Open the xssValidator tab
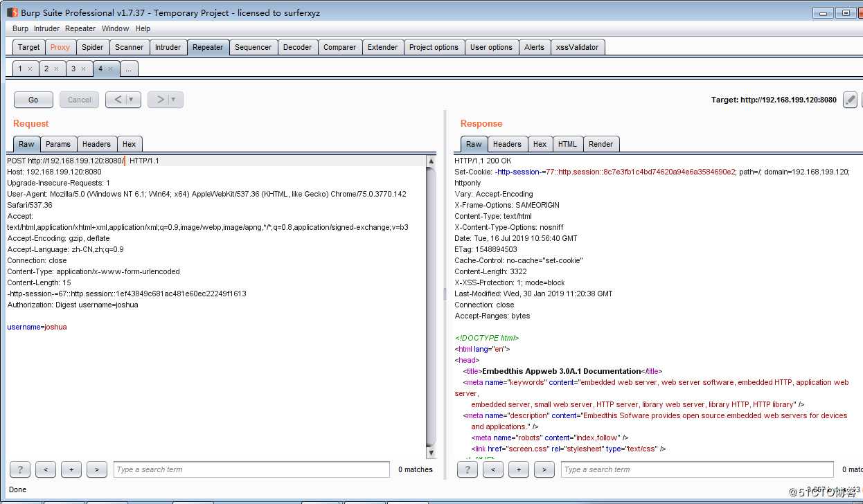 click(578, 47)
